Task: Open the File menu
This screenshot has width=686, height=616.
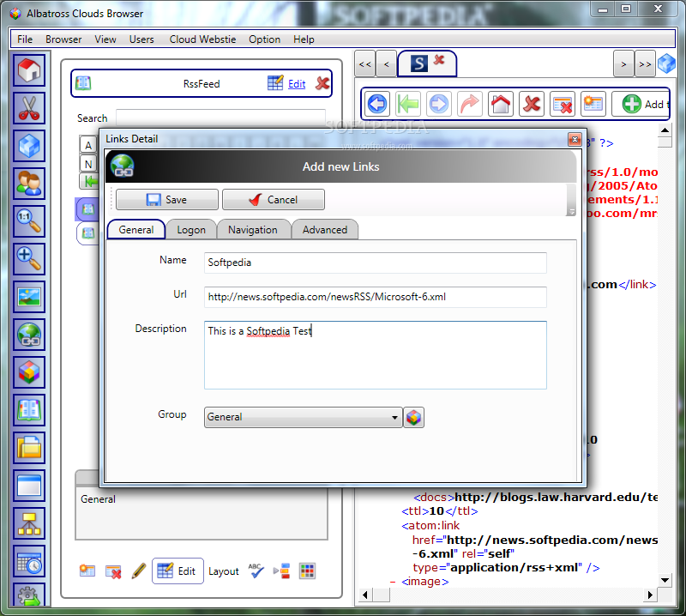Action: [25, 39]
